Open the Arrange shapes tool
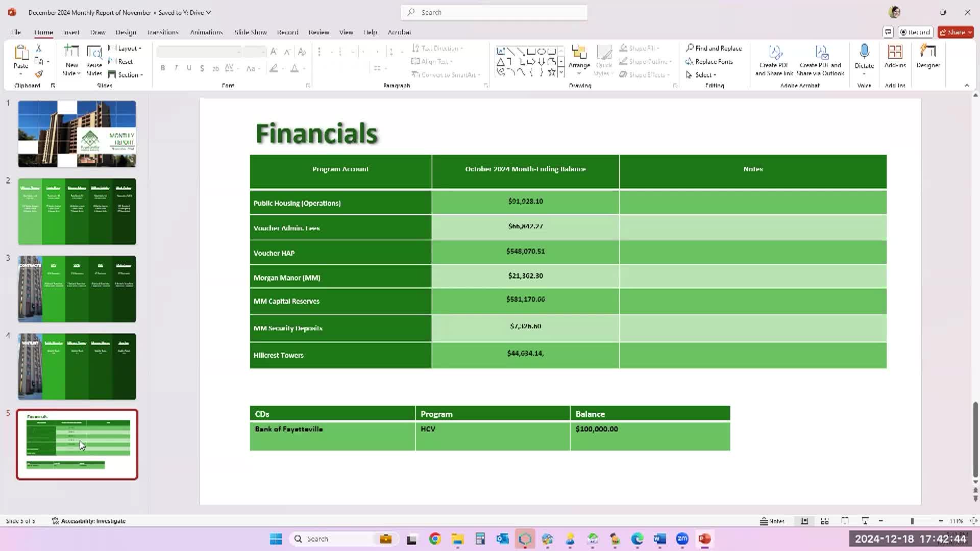Screen dimensions: 980x551 [x=579, y=56]
